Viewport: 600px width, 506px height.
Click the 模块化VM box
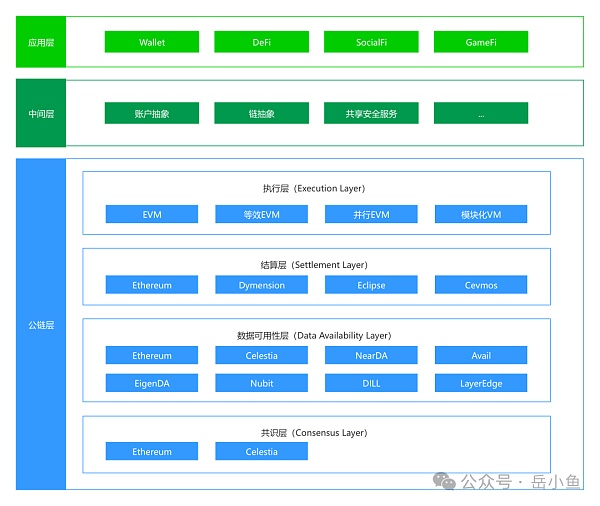[x=480, y=215]
